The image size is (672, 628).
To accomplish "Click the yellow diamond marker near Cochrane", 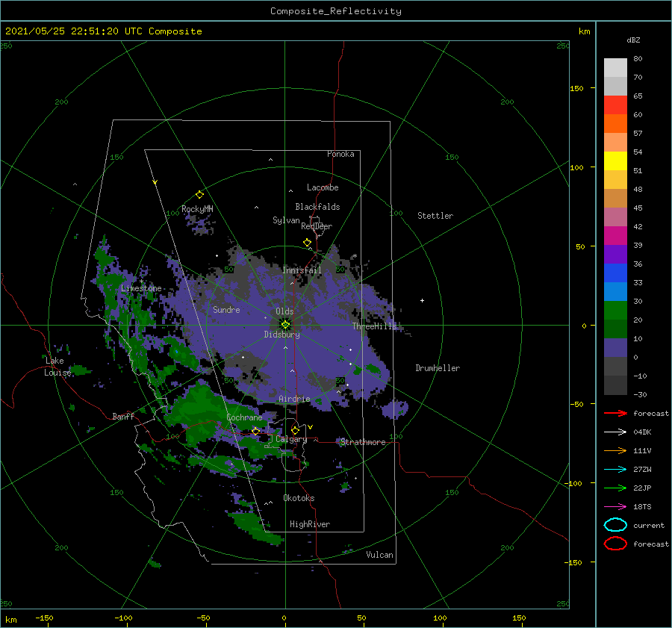I will point(255,431).
